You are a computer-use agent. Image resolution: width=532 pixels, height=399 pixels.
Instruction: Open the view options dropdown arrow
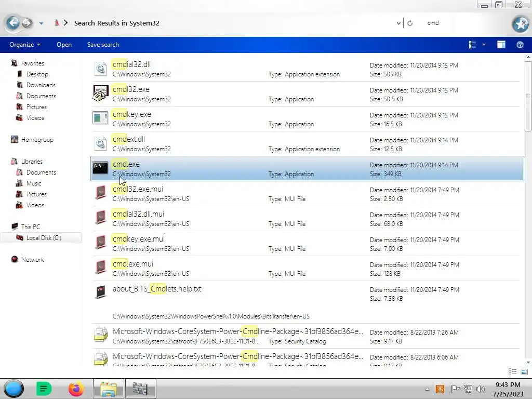coord(484,45)
